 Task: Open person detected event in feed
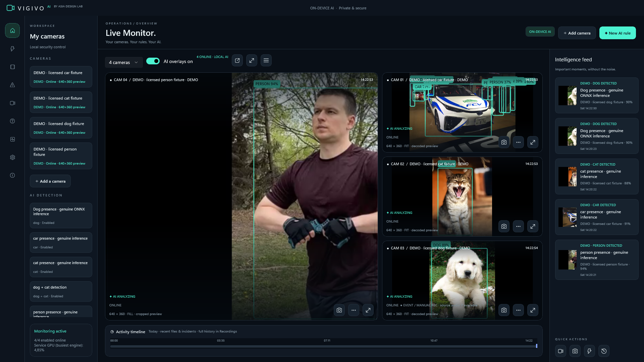pos(597,259)
